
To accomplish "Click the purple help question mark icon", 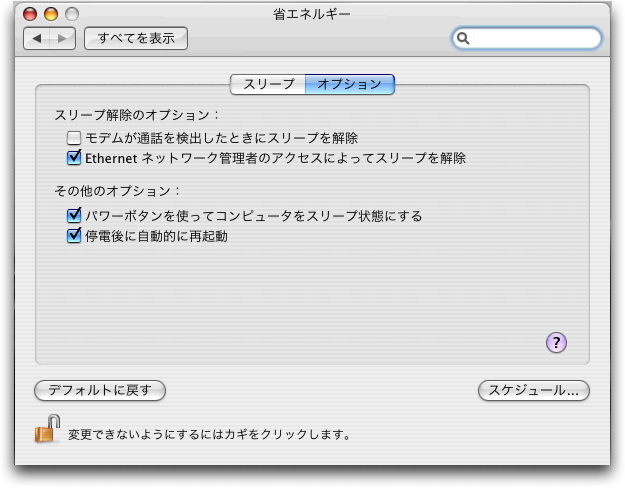I will 556,342.
